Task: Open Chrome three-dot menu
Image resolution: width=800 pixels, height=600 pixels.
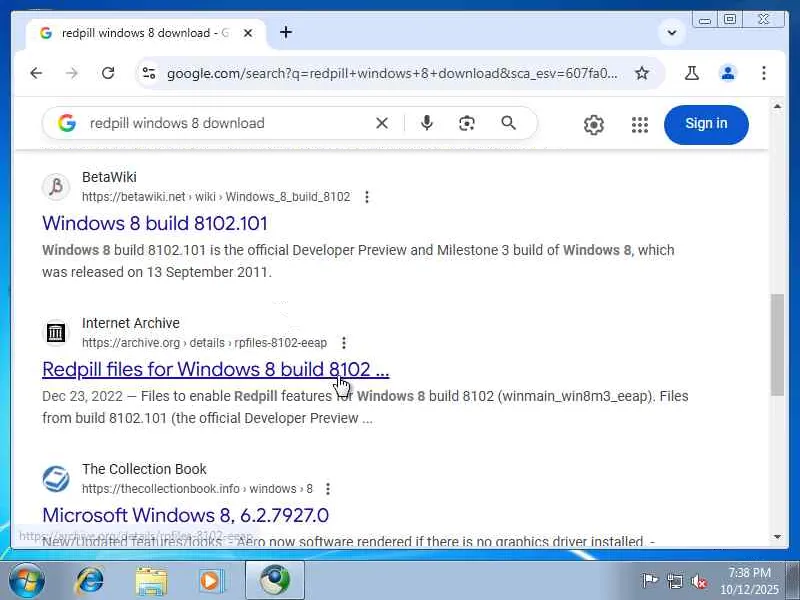Action: coord(764,73)
